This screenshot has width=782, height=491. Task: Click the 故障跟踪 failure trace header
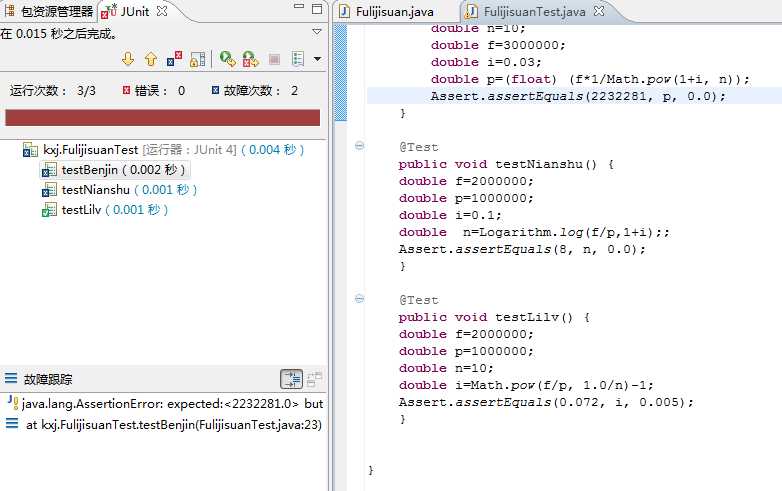click(x=48, y=379)
